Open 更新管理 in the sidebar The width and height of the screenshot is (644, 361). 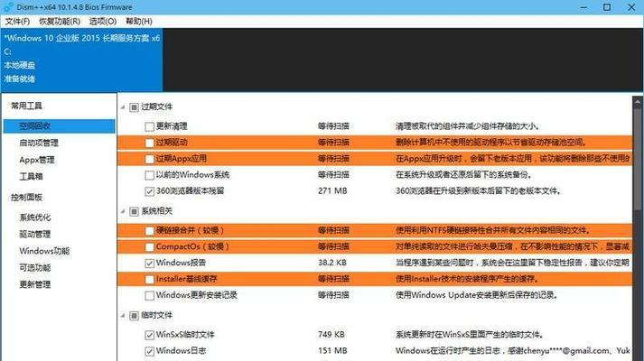[x=35, y=284]
